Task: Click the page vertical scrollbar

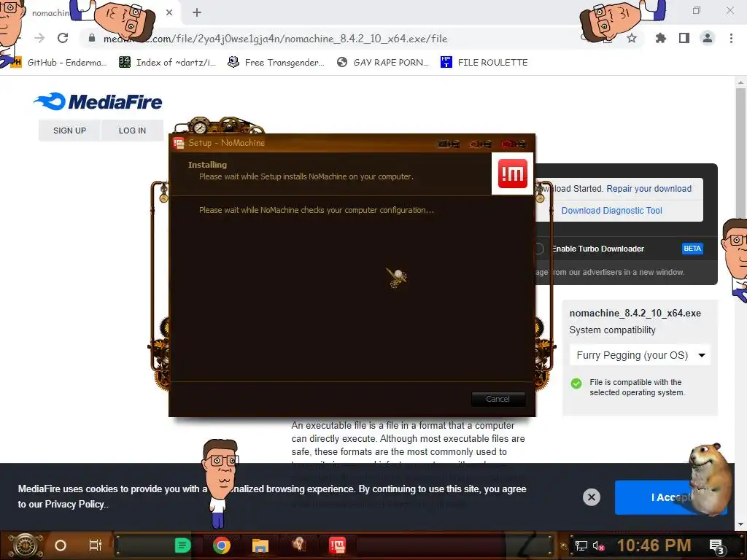Action: [740, 152]
